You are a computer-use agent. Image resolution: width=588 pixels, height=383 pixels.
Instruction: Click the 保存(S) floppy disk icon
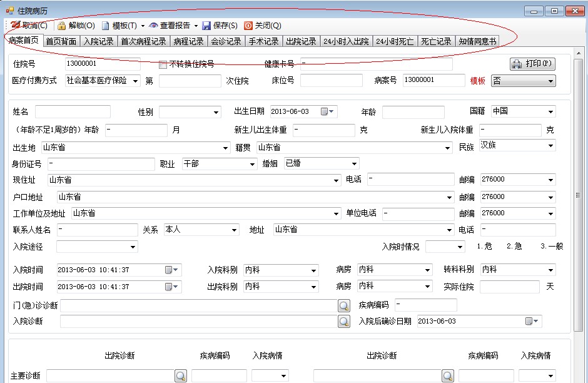(x=206, y=26)
